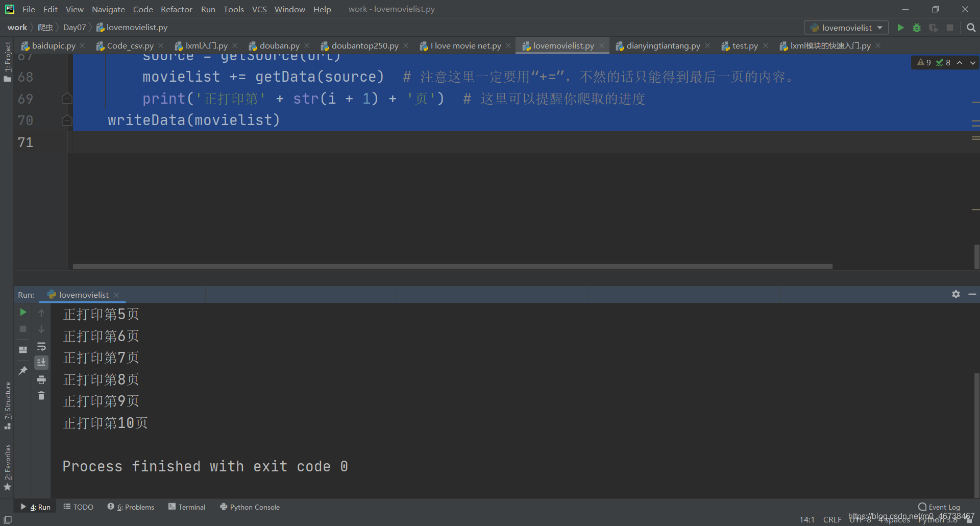The height and width of the screenshot is (526, 980).
Task: Click the editor vertical scrollbar thumb
Action: click(x=976, y=256)
